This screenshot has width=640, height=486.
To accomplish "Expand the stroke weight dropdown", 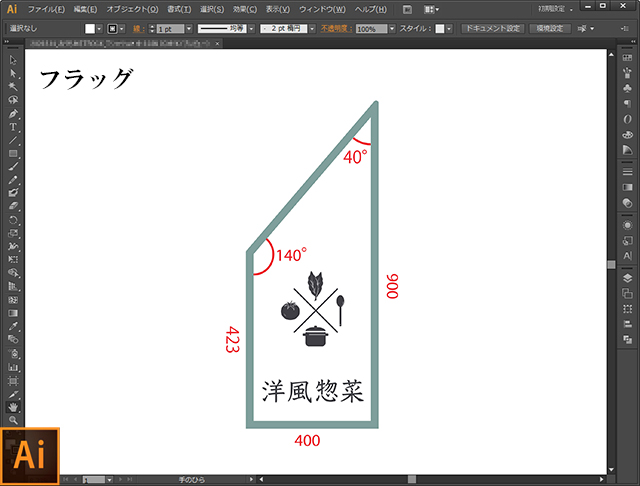I will pyautogui.click(x=189, y=29).
